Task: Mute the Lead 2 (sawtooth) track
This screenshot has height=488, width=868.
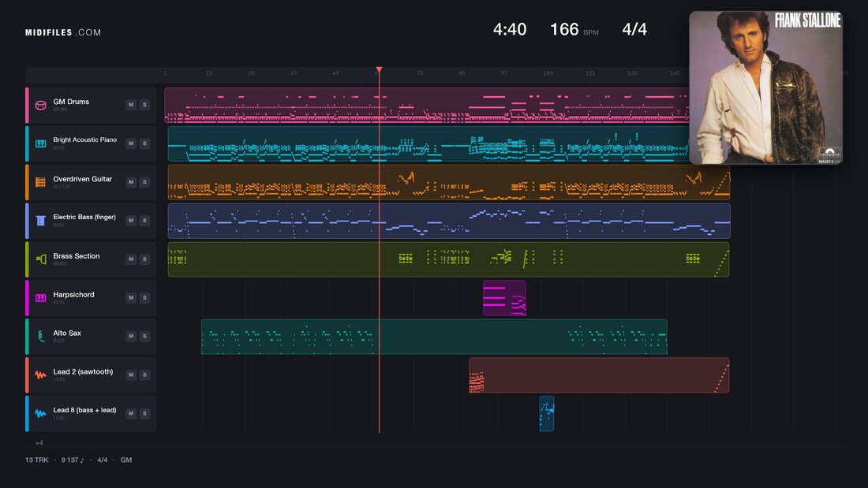Action: click(131, 374)
